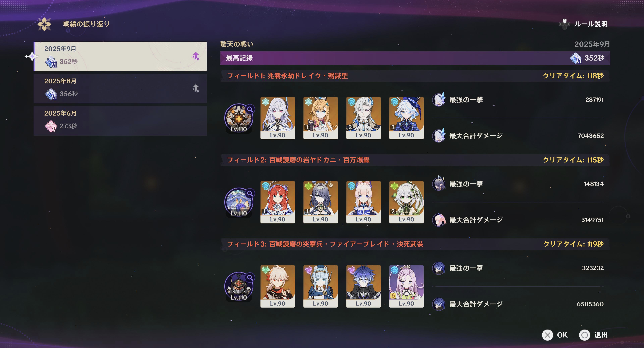The height and width of the screenshot is (348, 644).
Task: Click the grey upward arrow on 2025年8月 entry
Action: point(196,88)
